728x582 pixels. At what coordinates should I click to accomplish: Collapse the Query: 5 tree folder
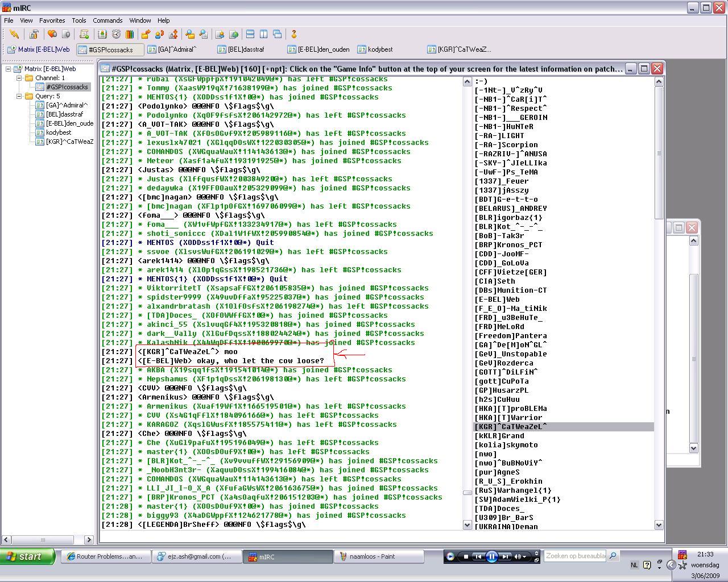point(19,96)
